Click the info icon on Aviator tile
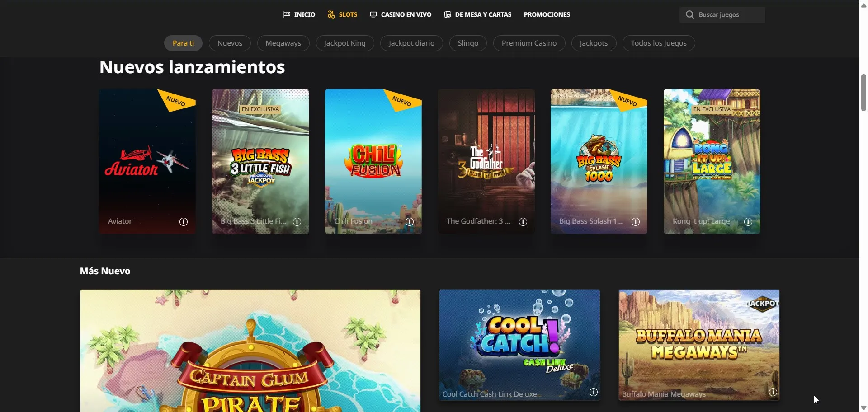 pyautogui.click(x=184, y=222)
